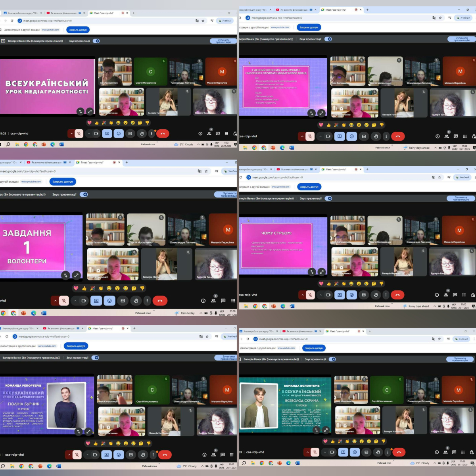Open chat in the 3-денний інтенсив slide panel
The height and width of the screenshot is (476, 476).
tap(455, 136)
